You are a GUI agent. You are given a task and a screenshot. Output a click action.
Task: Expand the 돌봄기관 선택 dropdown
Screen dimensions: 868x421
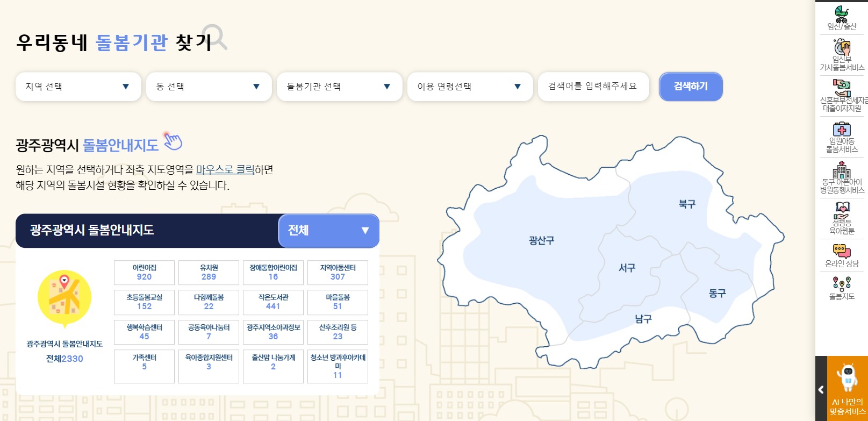pos(339,87)
